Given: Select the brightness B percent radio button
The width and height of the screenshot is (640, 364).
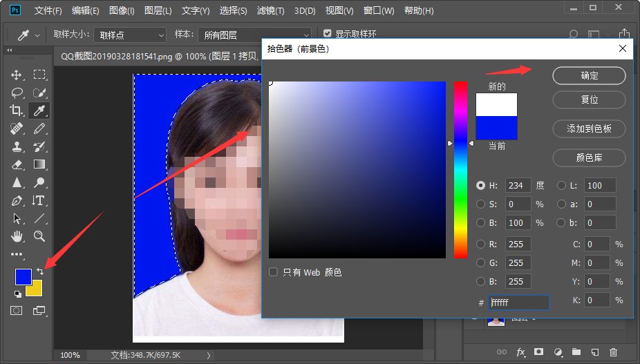Looking at the screenshot, I should (480, 222).
